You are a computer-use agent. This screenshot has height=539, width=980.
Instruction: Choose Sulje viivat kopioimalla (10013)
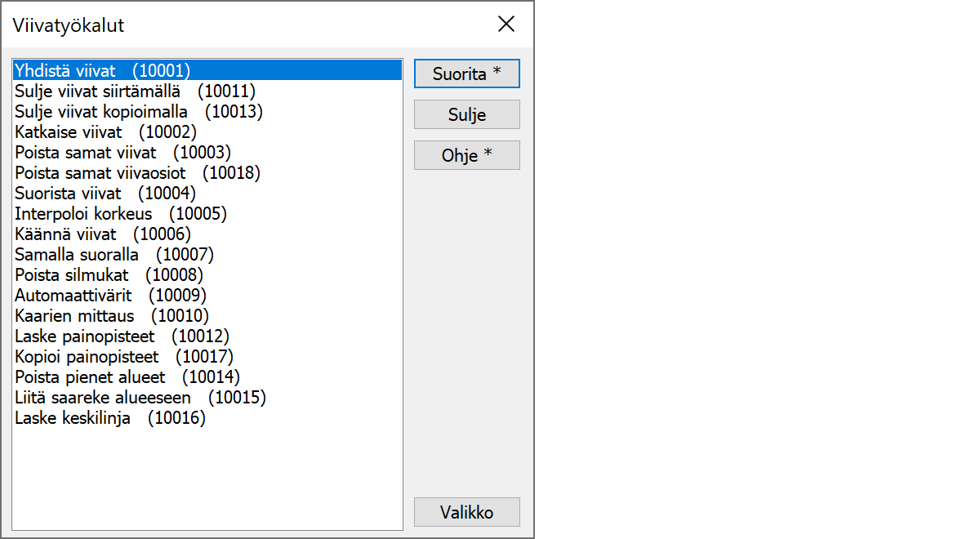138,111
